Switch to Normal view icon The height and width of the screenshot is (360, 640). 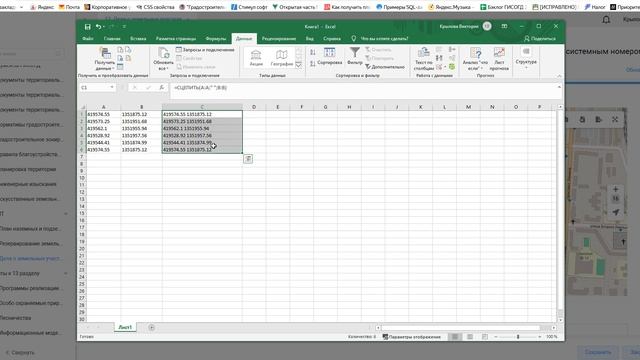[455, 337]
